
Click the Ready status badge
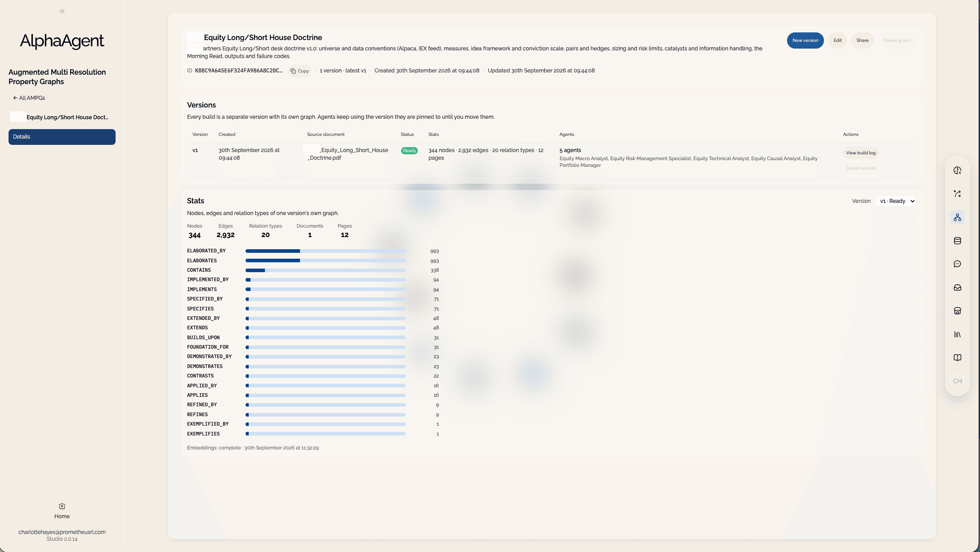click(x=409, y=151)
